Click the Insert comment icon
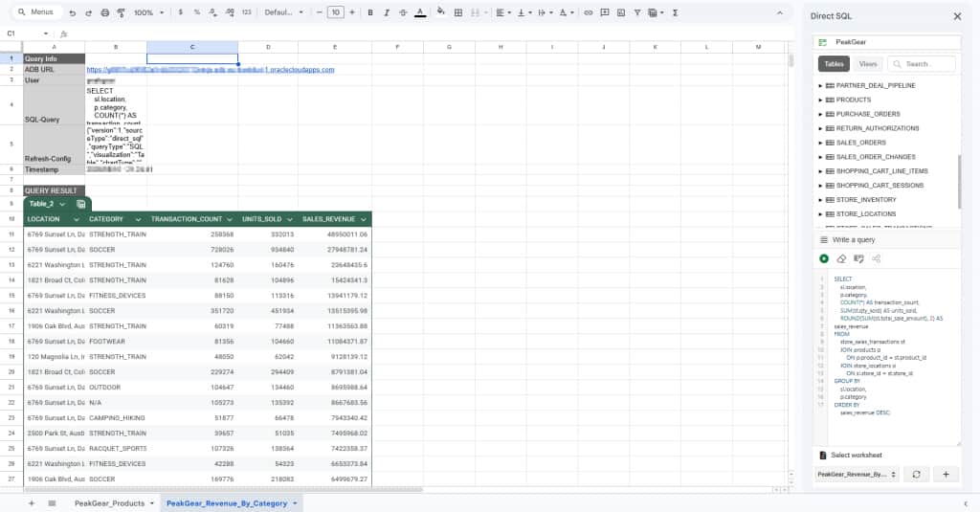This screenshot has height=512, width=980. pyautogui.click(x=605, y=12)
